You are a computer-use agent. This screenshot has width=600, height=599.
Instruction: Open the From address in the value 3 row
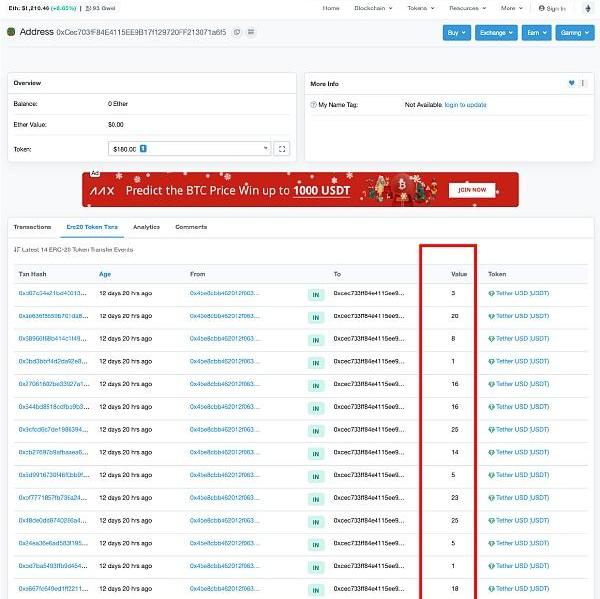click(225, 293)
